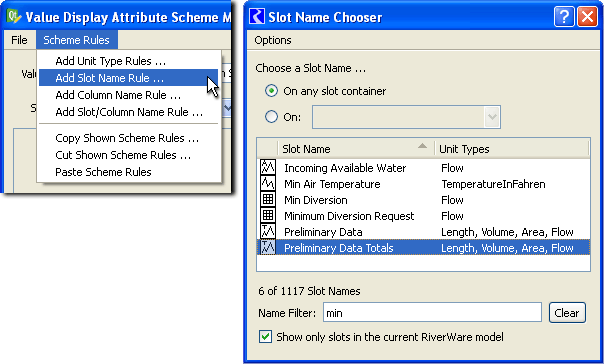
Task: Click the slot icon beside Preliminary Data
Action: pos(268,231)
